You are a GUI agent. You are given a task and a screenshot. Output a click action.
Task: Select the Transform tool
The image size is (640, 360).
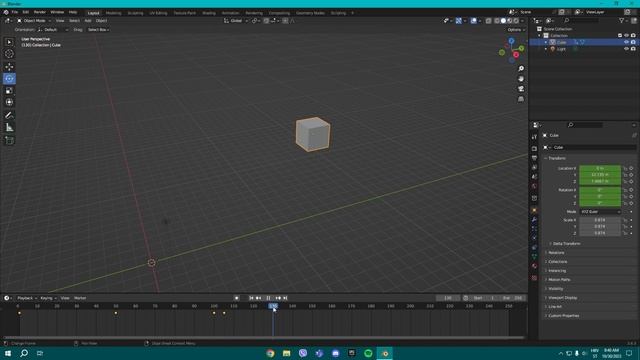click(x=9, y=102)
